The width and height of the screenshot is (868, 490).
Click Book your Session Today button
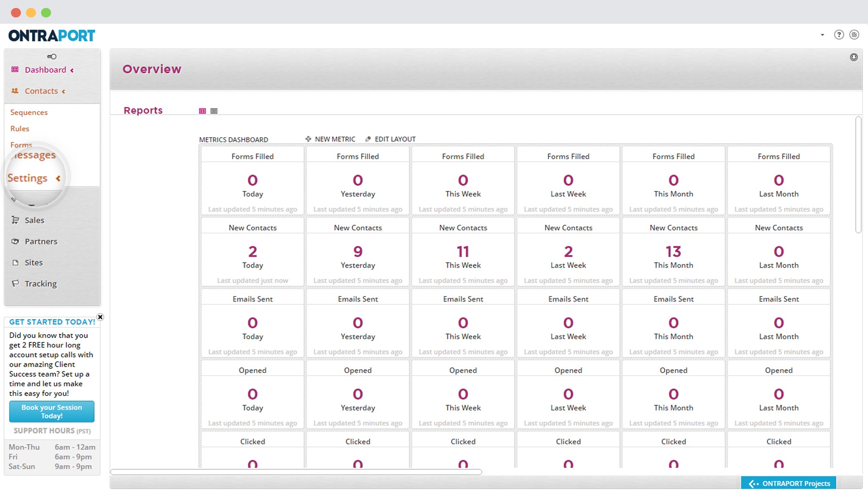click(52, 411)
